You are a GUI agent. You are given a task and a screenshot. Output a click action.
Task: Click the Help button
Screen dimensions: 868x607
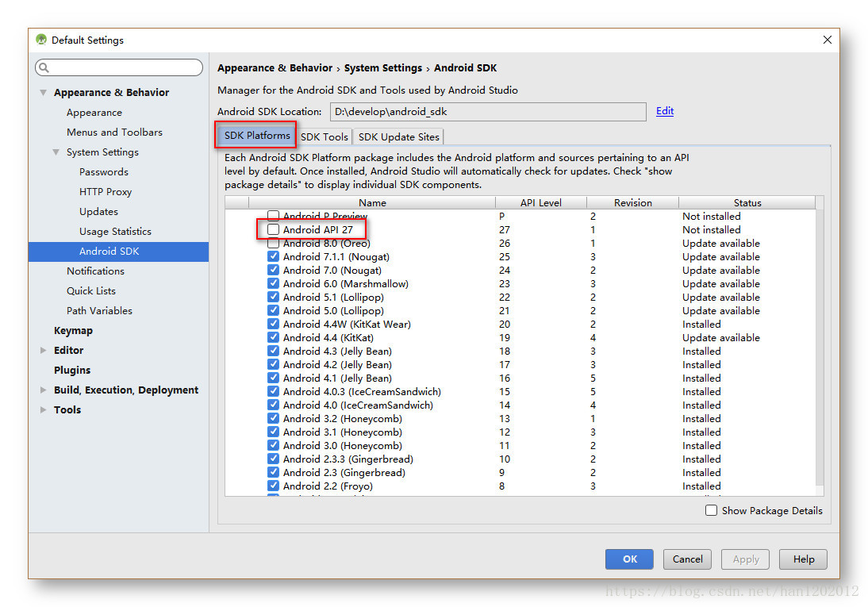(x=803, y=559)
